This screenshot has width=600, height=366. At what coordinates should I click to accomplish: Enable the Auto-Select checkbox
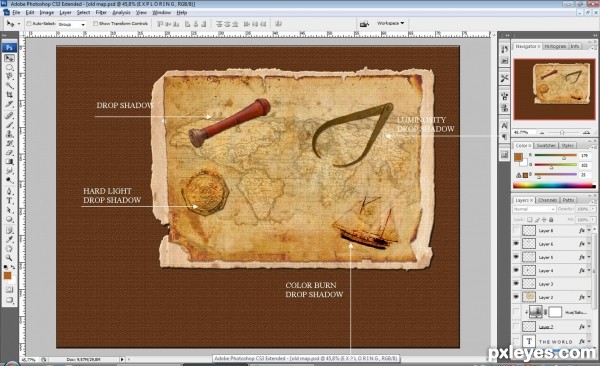(x=29, y=24)
